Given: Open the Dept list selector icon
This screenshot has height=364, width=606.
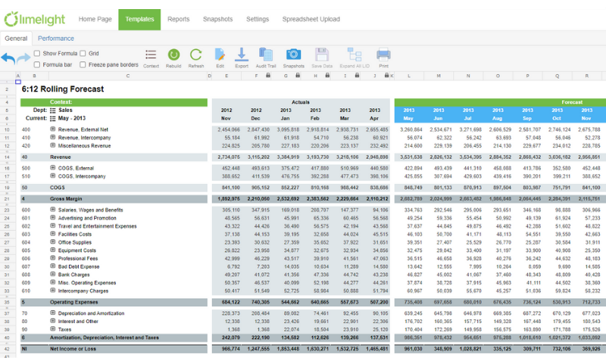Looking at the screenshot, I should click(x=53, y=110).
